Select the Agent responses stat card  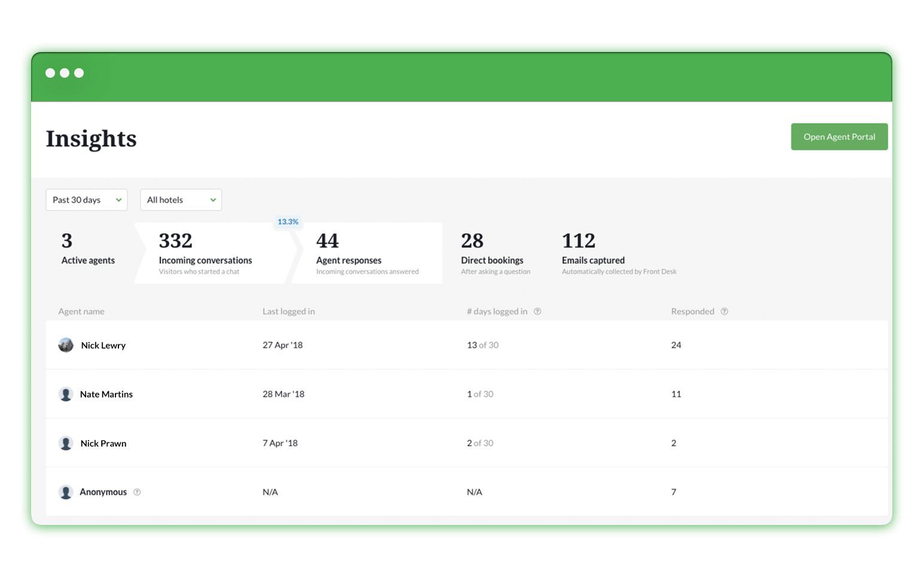click(x=367, y=254)
